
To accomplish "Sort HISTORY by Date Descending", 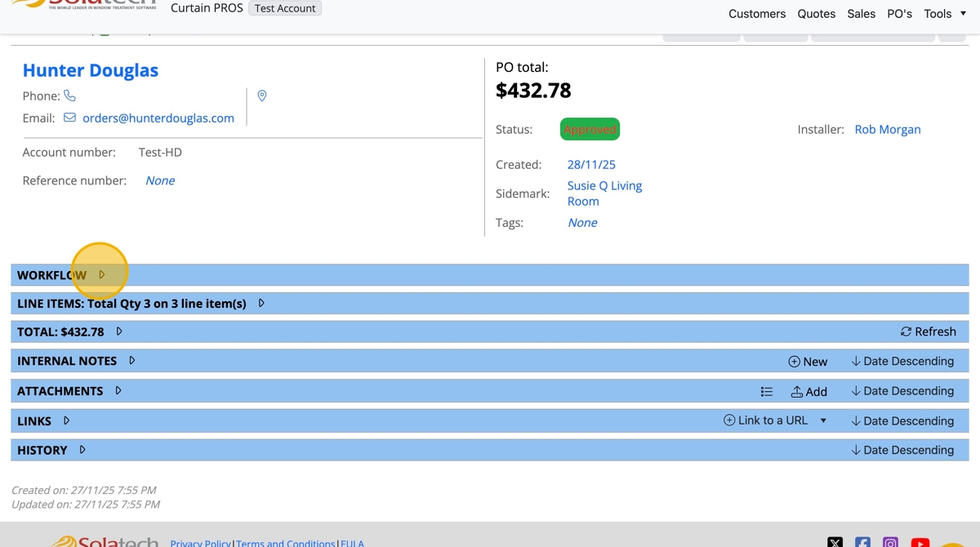I will pyautogui.click(x=902, y=450).
